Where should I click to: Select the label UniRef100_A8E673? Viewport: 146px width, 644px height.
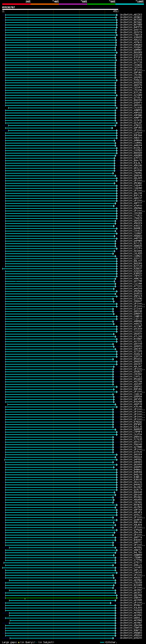click(x=131, y=138)
